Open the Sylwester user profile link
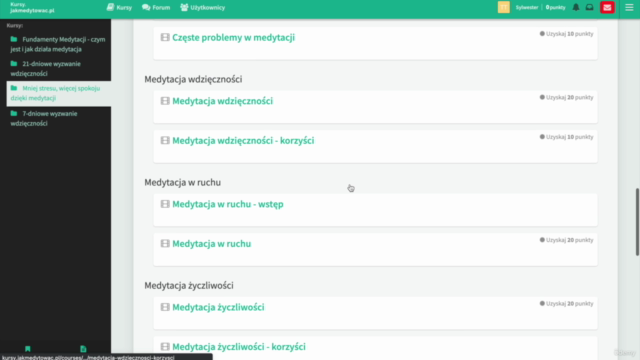 pos(527,7)
